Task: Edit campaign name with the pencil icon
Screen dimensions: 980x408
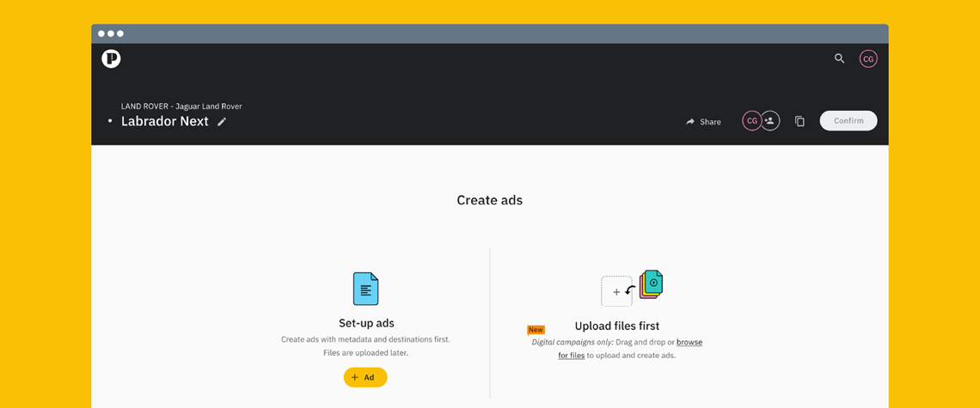Action: pyautogui.click(x=222, y=122)
